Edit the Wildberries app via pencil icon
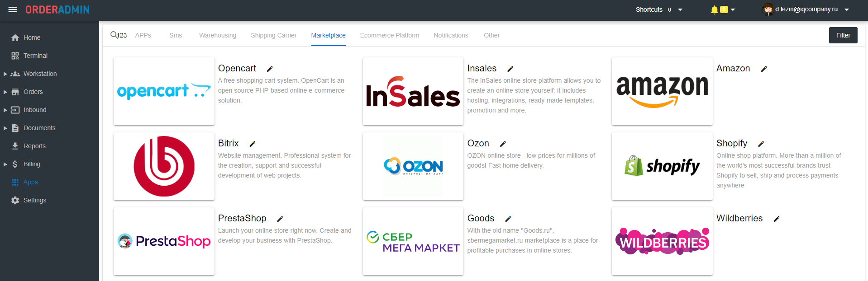This screenshot has width=868, height=281. (x=777, y=219)
